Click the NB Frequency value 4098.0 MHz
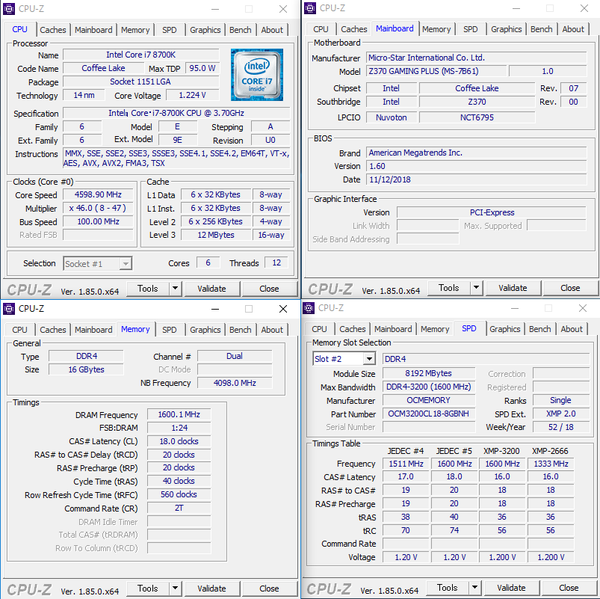This screenshot has width=600, height=599. 235,383
